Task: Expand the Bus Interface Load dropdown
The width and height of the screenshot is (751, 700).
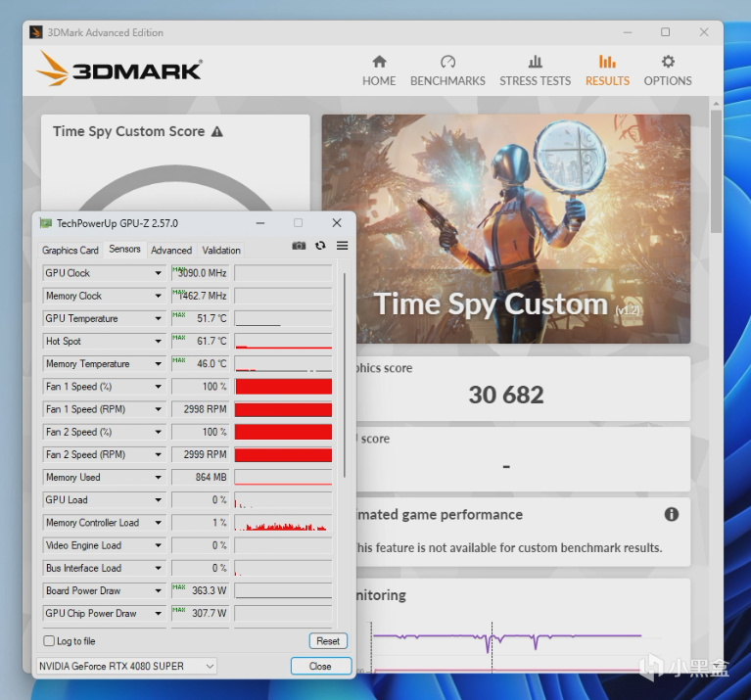Action: [158, 568]
